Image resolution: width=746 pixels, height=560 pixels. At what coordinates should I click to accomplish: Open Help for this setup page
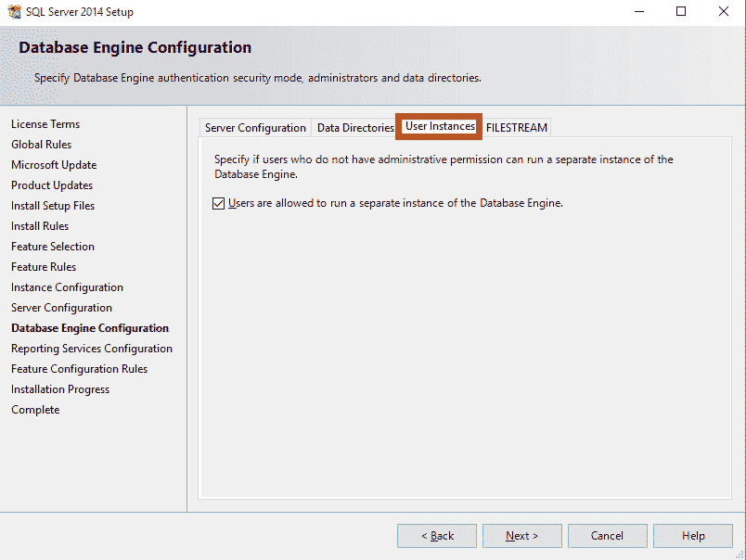coord(692,535)
